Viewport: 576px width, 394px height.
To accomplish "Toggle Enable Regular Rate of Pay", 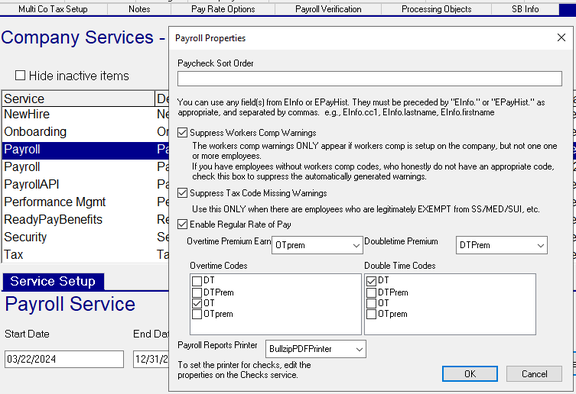I will (x=183, y=224).
